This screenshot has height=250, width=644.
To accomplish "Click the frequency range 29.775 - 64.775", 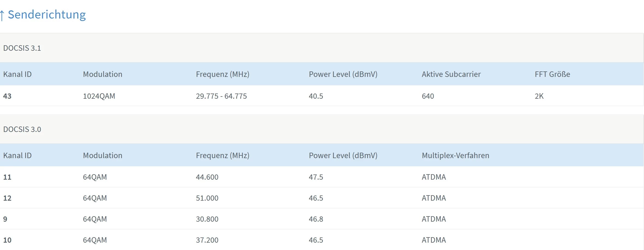I will (x=221, y=96).
